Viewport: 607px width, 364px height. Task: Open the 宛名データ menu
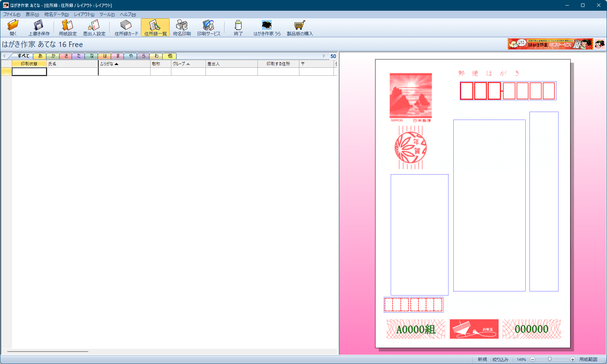(56, 15)
